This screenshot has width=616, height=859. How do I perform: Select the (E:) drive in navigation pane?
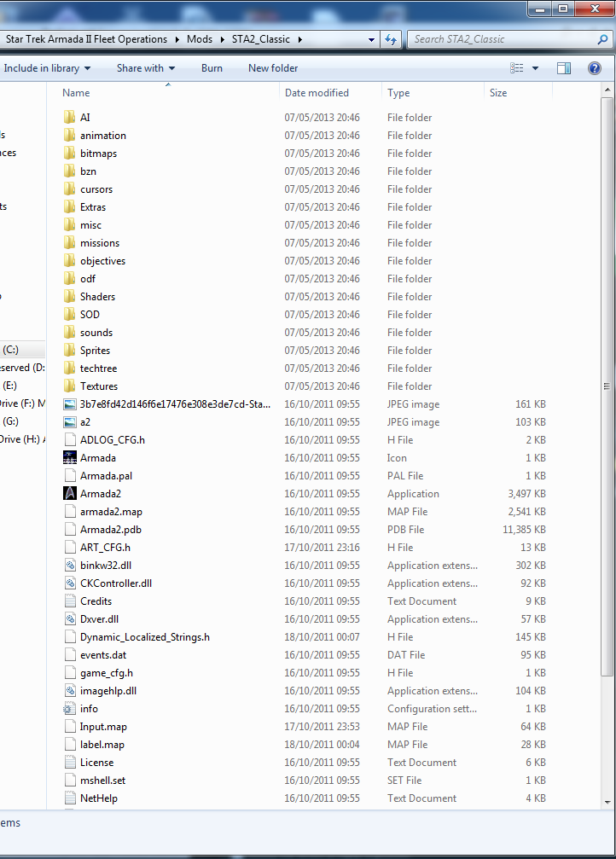click(9, 386)
